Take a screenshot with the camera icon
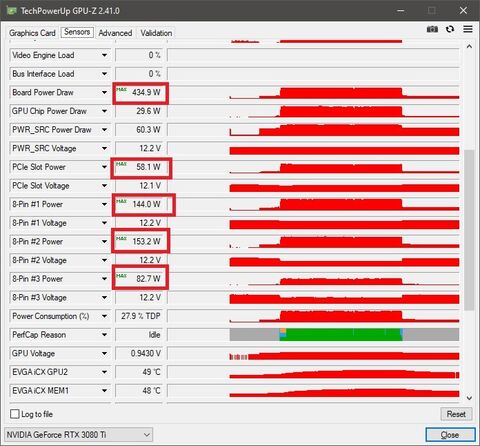The width and height of the screenshot is (480, 446). click(x=432, y=29)
